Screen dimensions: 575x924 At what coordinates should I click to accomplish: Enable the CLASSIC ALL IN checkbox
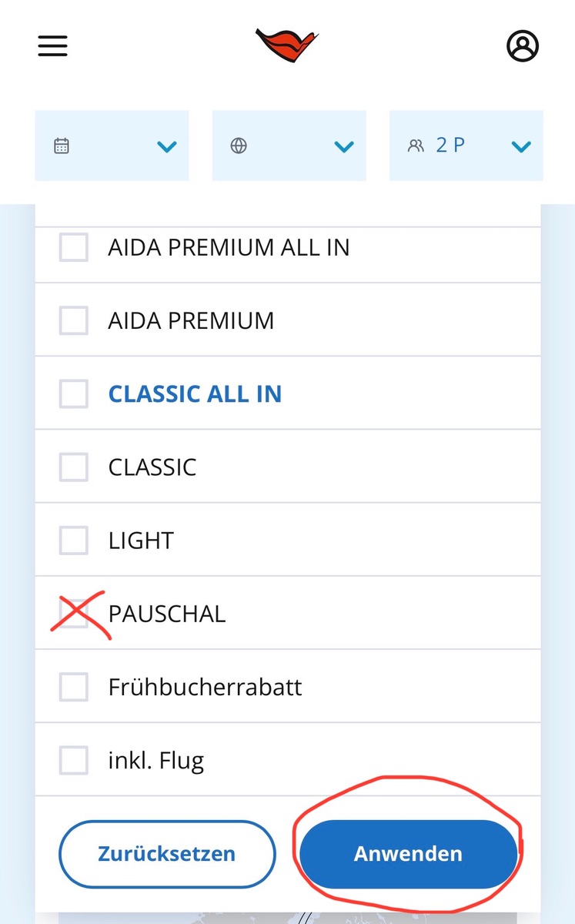tap(74, 393)
